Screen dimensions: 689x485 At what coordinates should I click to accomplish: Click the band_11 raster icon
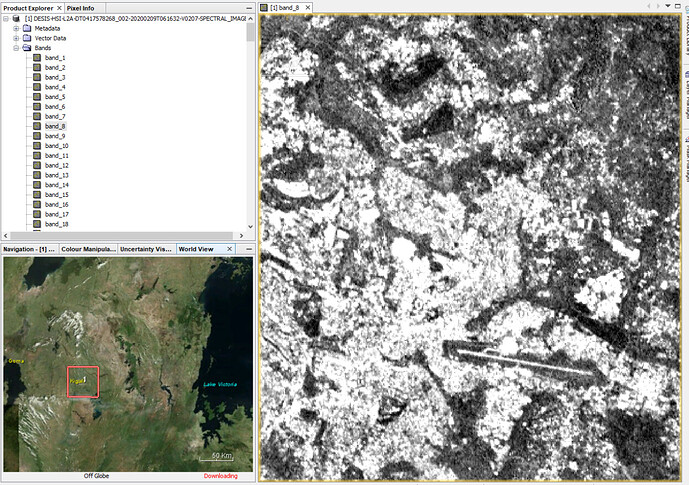(x=37, y=156)
